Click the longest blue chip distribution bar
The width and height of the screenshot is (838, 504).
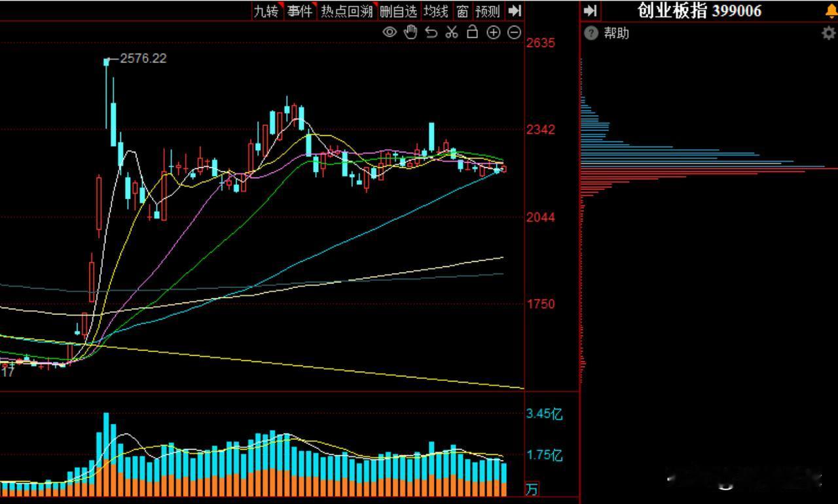702,167
